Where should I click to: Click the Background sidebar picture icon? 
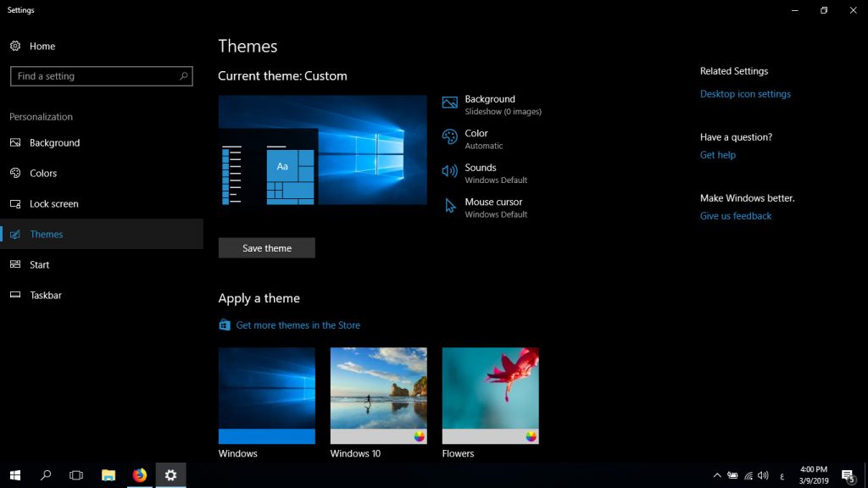(x=15, y=142)
